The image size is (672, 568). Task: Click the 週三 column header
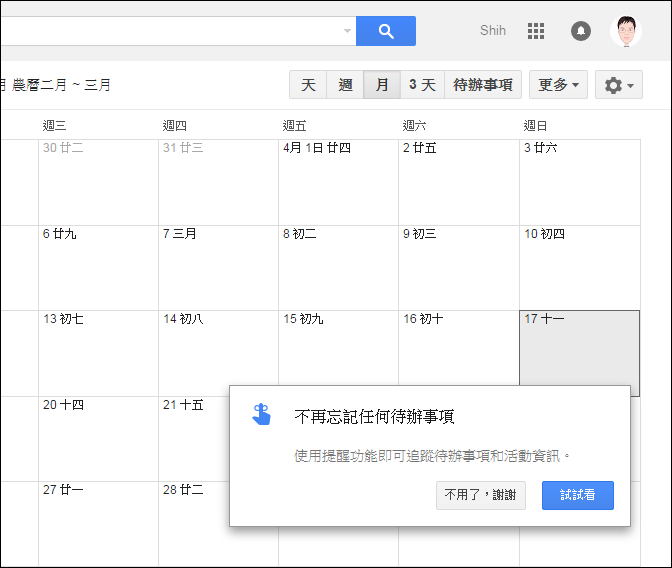[x=54, y=126]
